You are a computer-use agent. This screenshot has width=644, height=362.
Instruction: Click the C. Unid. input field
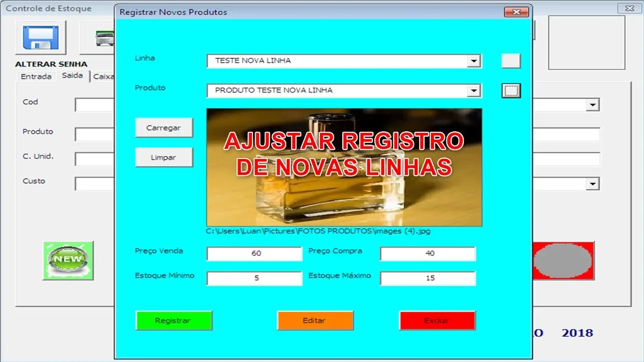(95, 159)
